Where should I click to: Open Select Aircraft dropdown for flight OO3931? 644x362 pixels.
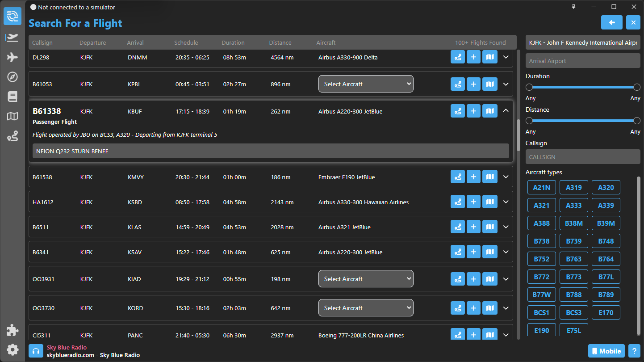pyautogui.click(x=366, y=279)
